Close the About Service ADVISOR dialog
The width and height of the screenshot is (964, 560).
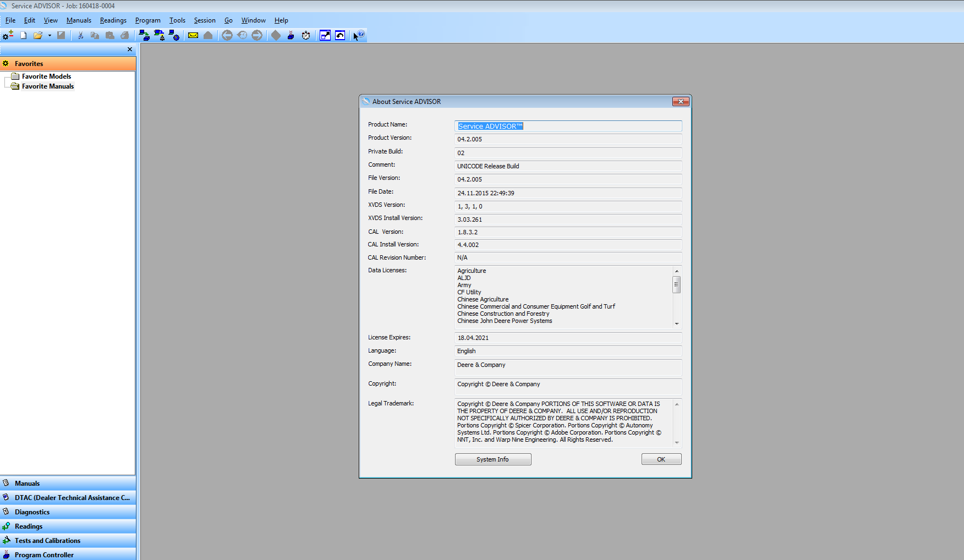(681, 101)
